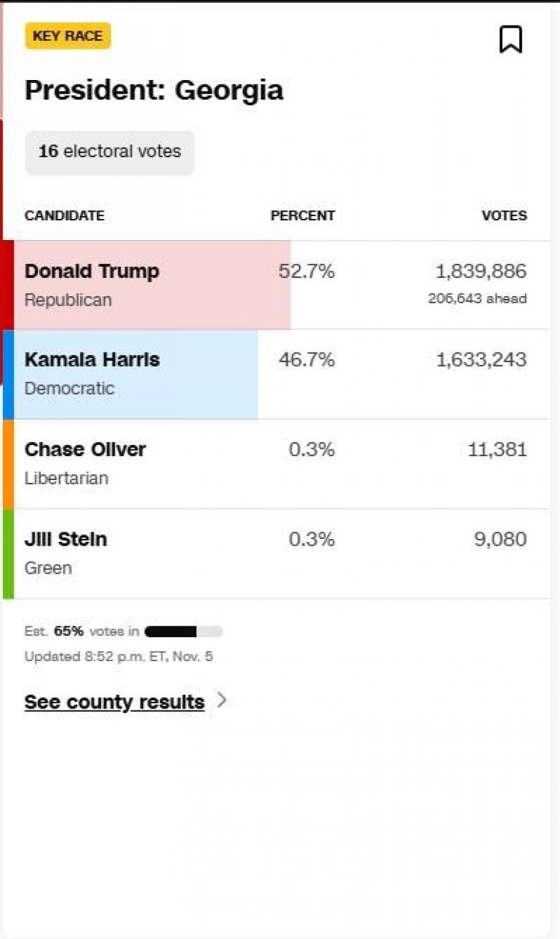
Task: Click the PERCENT column header
Action: tap(303, 215)
